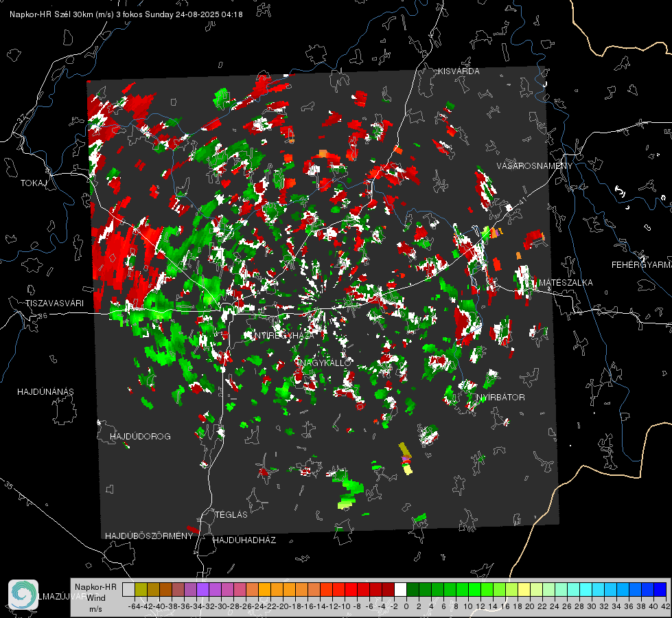Screen dimensions: 672x618
Task: Click the TOKAJ town label
Action: [x=34, y=183]
